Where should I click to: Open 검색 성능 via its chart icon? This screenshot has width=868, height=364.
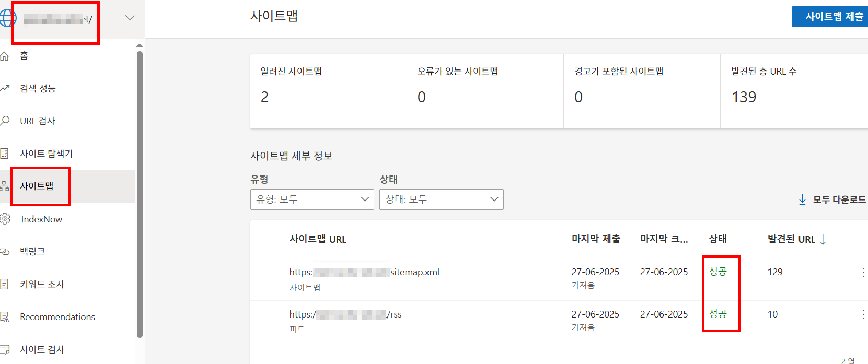pos(5,88)
